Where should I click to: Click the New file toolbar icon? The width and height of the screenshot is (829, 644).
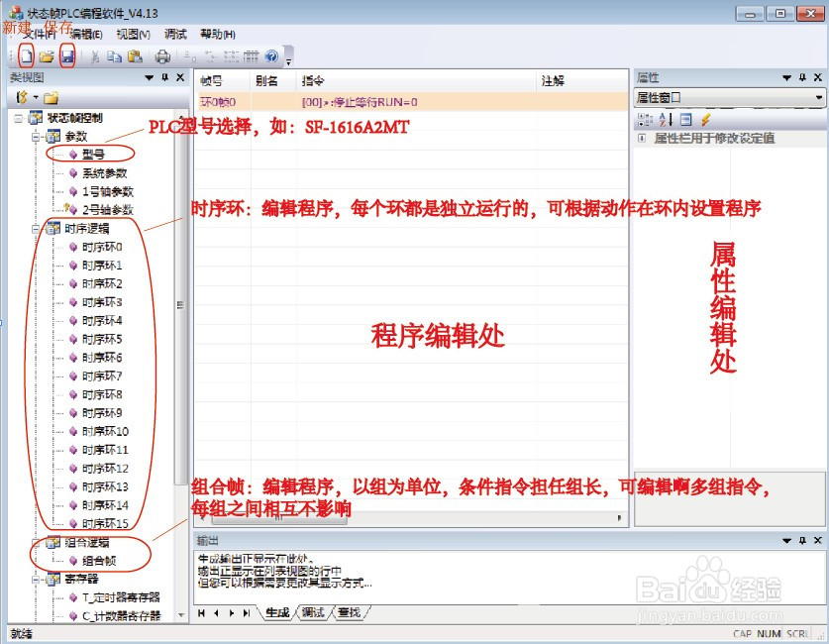tap(27, 55)
